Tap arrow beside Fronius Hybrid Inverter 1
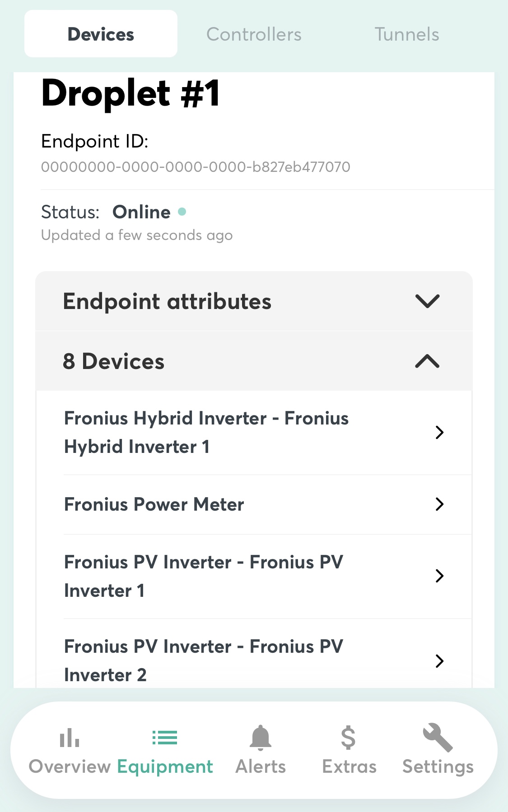The image size is (508, 812). (x=439, y=433)
